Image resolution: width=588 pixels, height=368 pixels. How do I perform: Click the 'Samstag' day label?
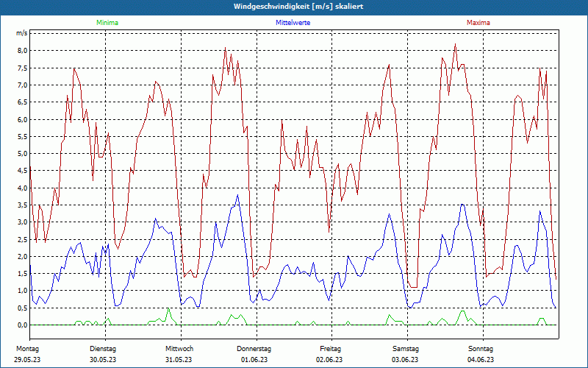tap(406, 349)
